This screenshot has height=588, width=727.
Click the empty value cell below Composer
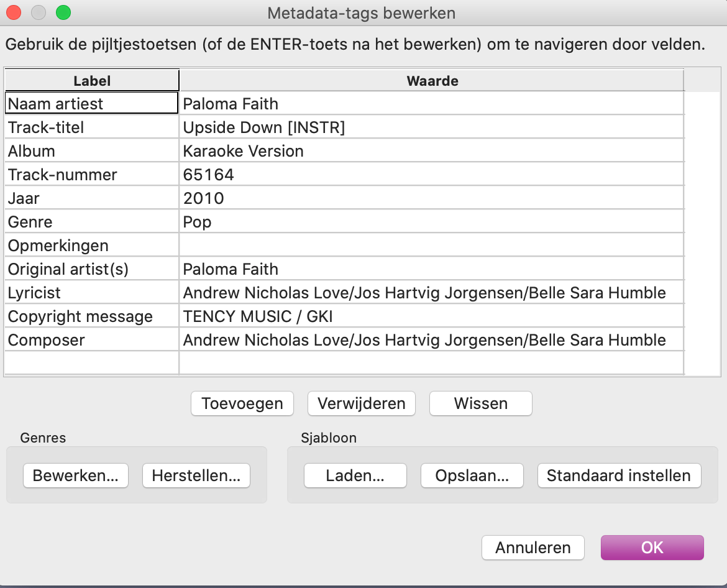tap(432, 362)
